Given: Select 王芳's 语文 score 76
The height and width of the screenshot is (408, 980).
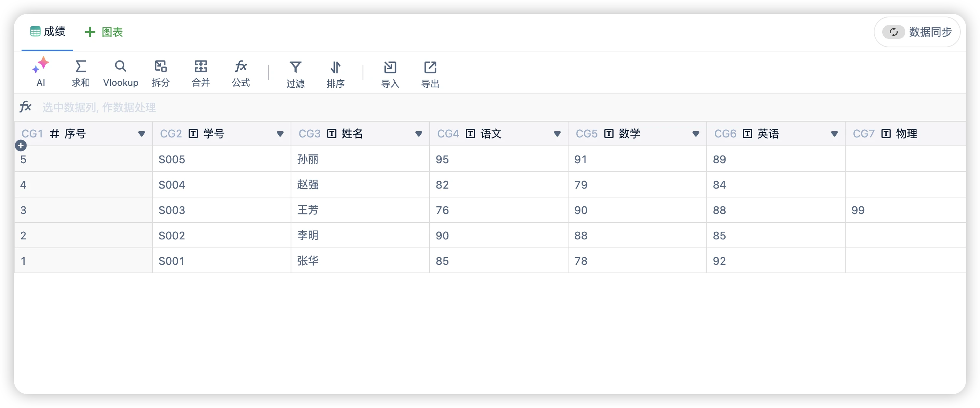Looking at the screenshot, I should [499, 210].
